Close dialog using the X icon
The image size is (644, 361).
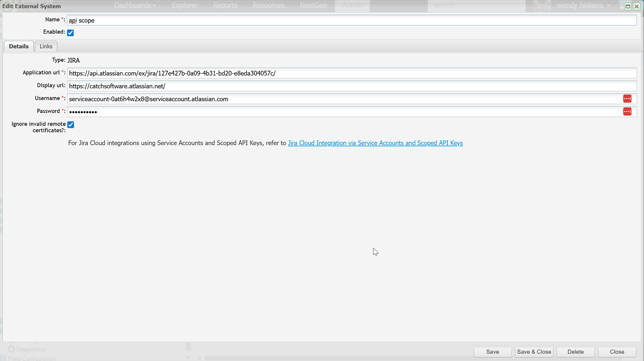click(x=636, y=6)
